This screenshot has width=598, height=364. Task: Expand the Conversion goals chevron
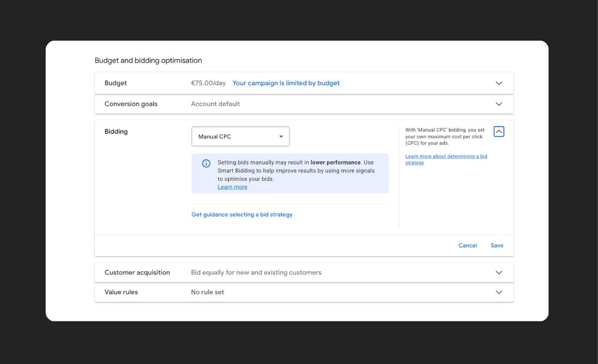pyautogui.click(x=499, y=104)
